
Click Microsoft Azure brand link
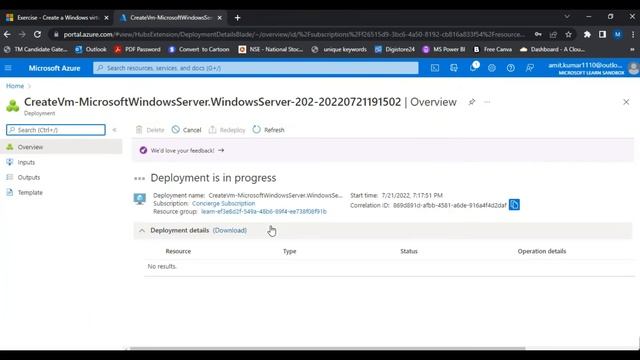pos(54,68)
